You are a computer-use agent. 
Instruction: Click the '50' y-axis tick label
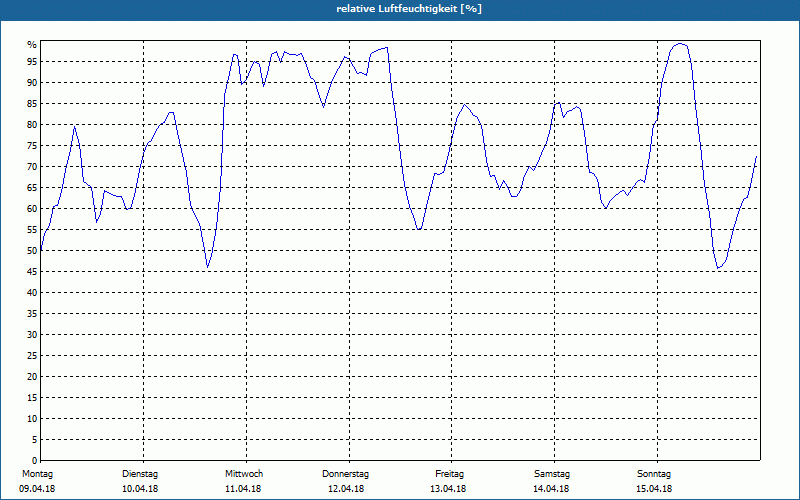(32, 251)
